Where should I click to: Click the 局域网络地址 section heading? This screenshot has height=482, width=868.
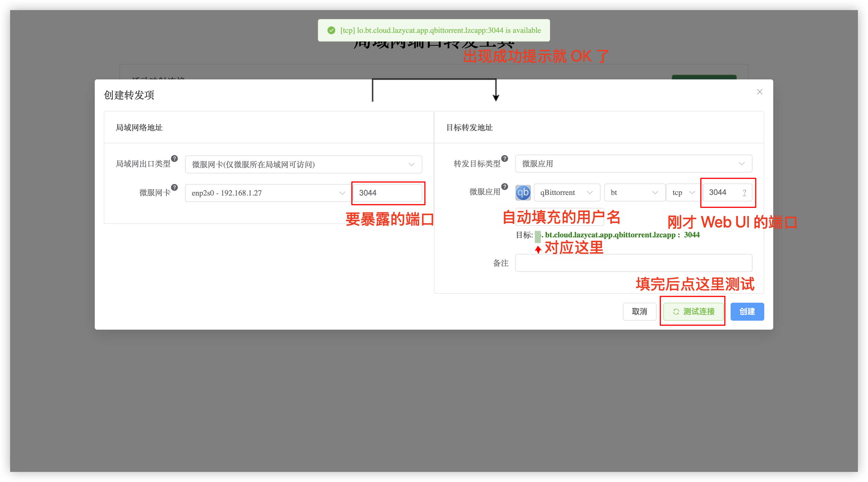[139, 127]
